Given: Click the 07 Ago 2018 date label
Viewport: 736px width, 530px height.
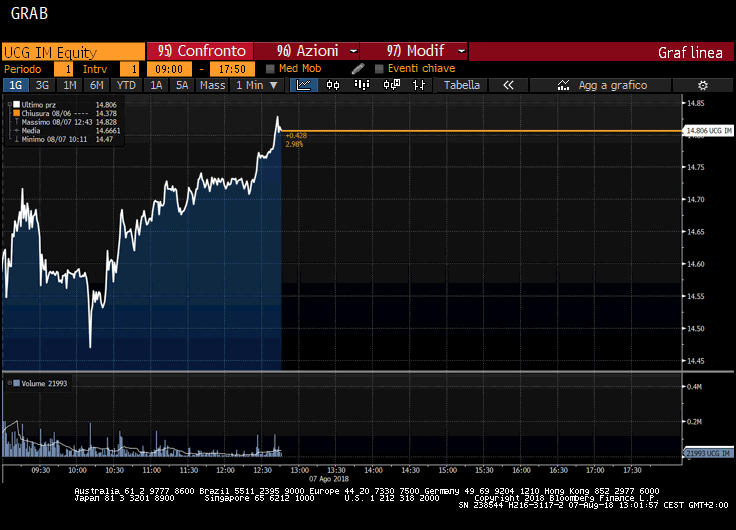Looking at the screenshot, I should [329, 479].
